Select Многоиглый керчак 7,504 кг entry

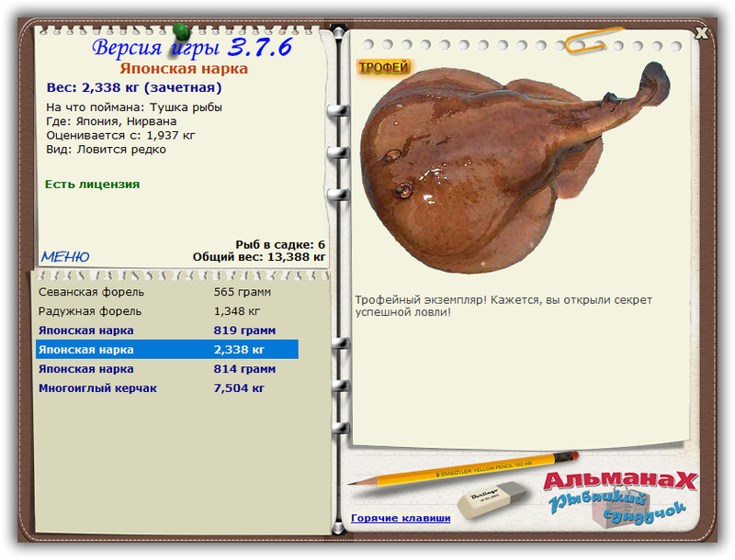point(167,387)
